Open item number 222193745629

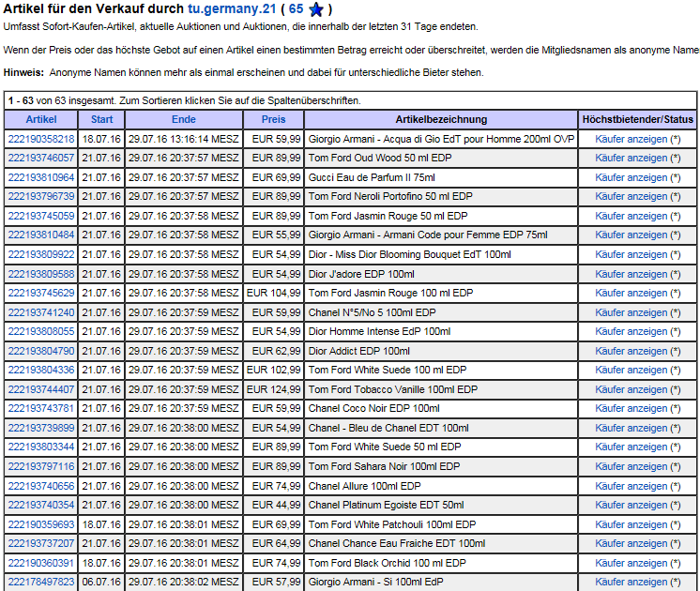[x=41, y=293]
